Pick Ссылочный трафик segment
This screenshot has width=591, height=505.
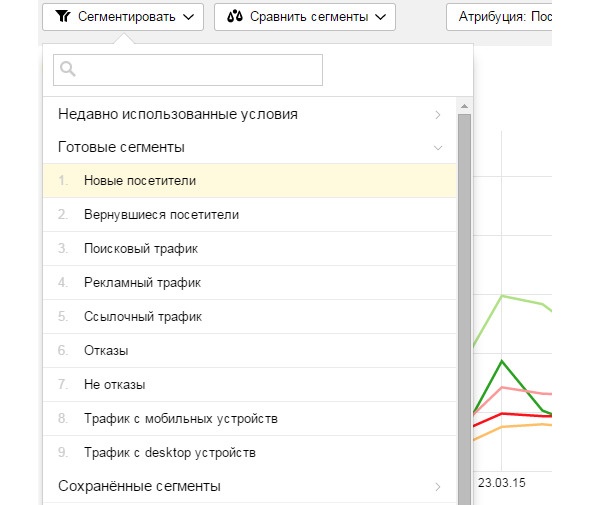coord(250,316)
